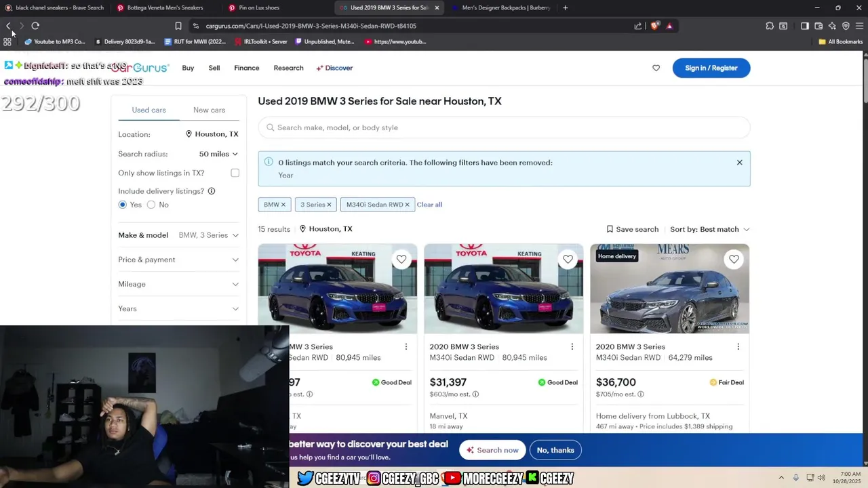
Task: Select Yes for include delivery listings
Action: tap(123, 205)
